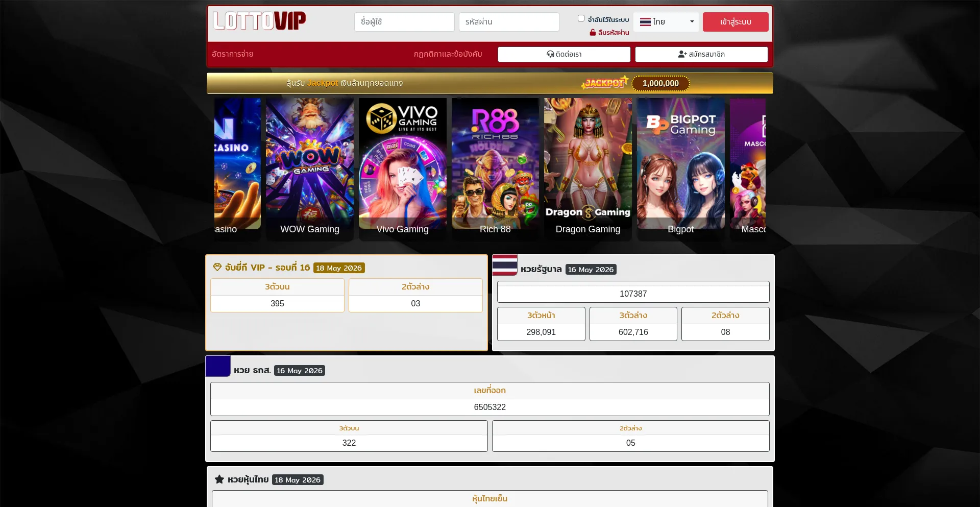
Task: Click the 05 result in หวย ธกส.
Action: 631,443
